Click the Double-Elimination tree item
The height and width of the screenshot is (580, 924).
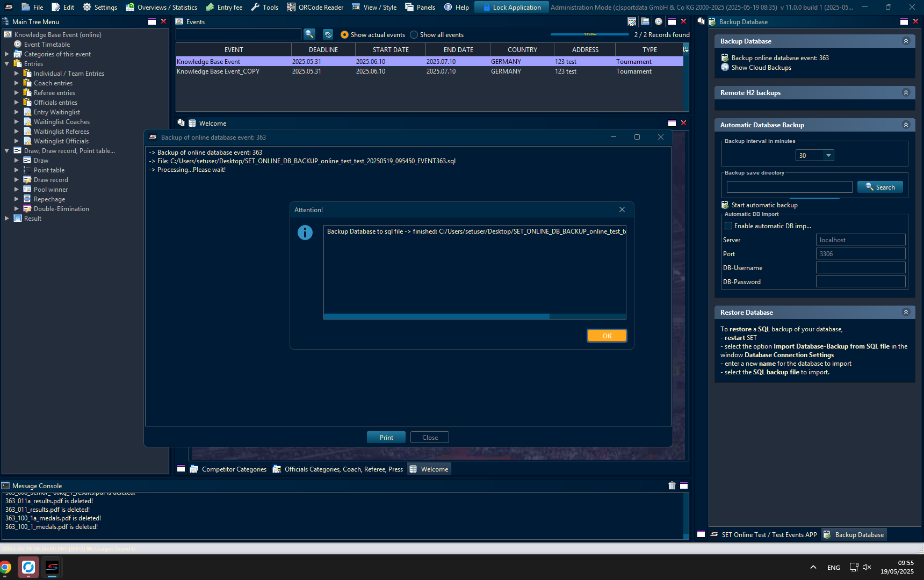(x=61, y=209)
